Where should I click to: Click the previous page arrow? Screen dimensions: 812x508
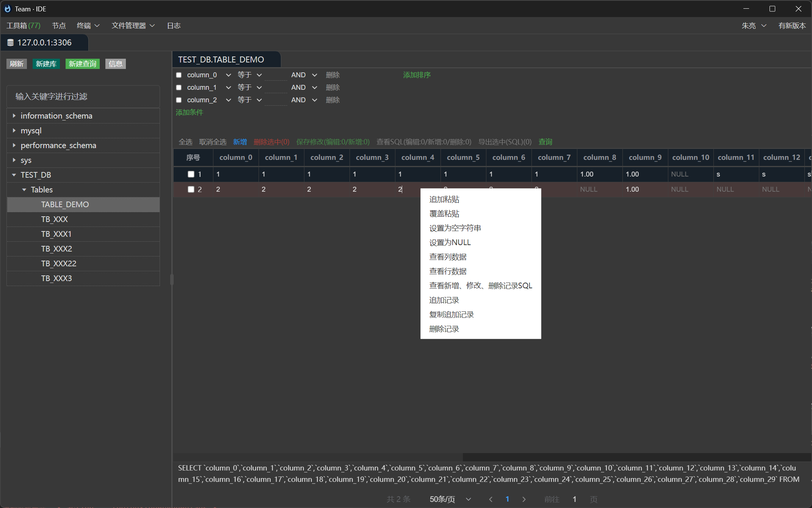pyautogui.click(x=491, y=499)
